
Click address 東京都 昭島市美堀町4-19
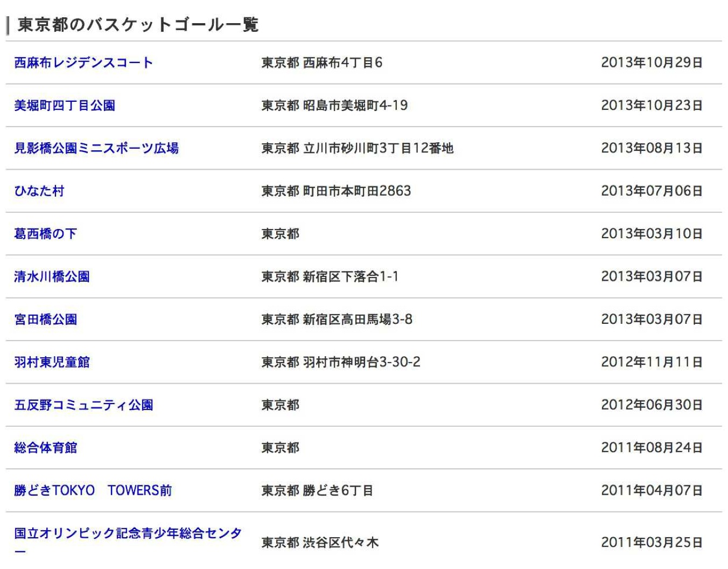(335, 106)
